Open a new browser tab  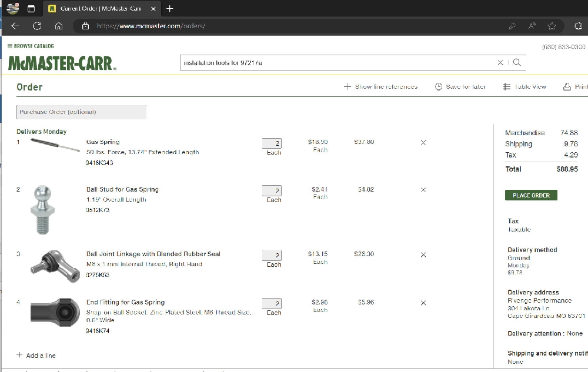click(170, 9)
